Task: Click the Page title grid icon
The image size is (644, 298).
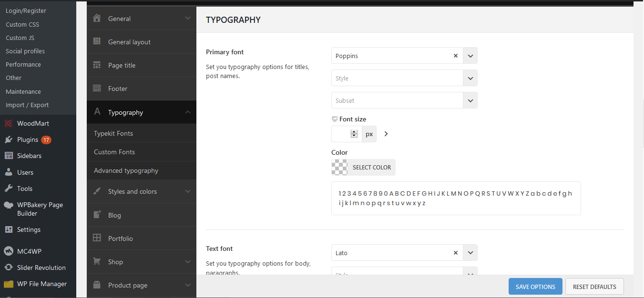Action: click(97, 65)
